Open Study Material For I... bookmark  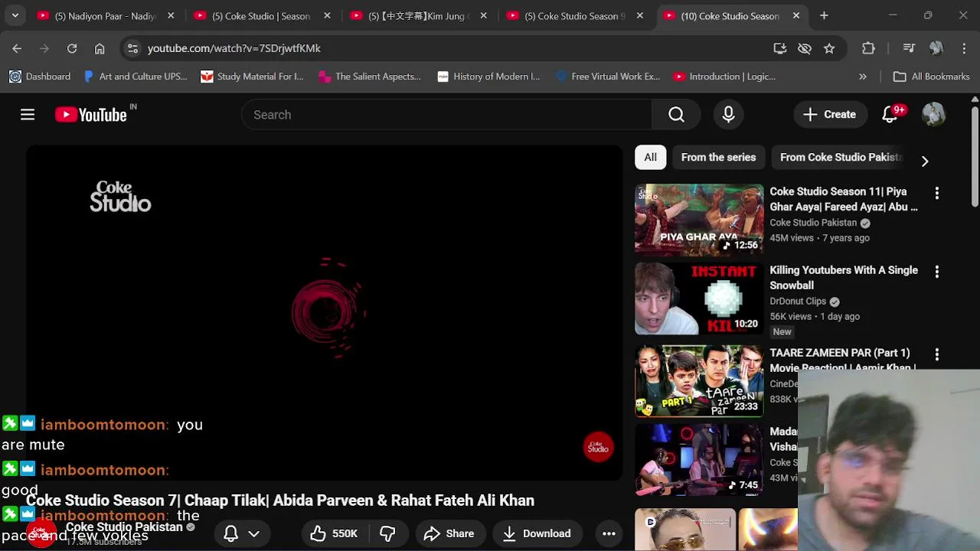pos(252,77)
